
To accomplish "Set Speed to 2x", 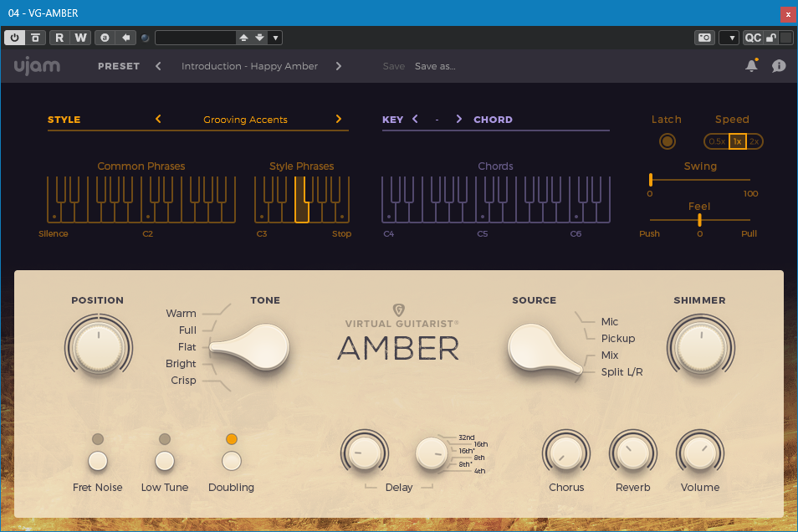I will point(754,141).
